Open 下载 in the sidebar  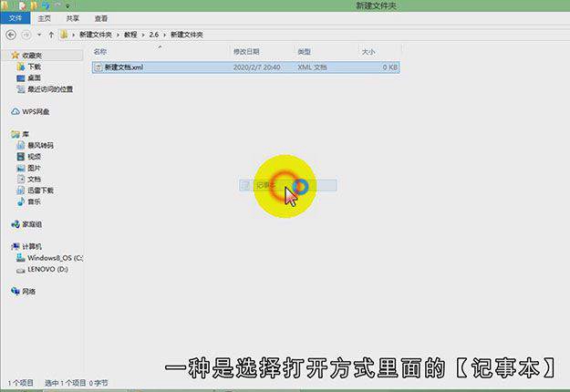tap(34, 67)
